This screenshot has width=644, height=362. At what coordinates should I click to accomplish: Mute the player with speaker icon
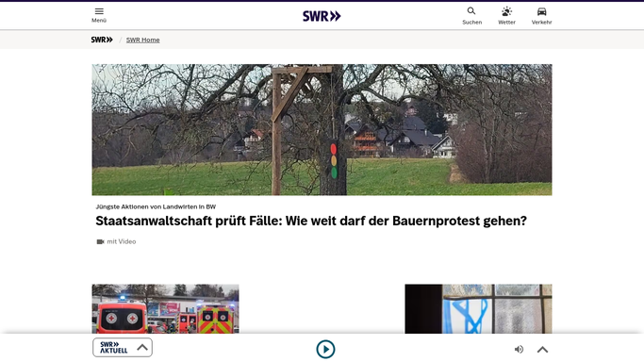click(x=519, y=350)
